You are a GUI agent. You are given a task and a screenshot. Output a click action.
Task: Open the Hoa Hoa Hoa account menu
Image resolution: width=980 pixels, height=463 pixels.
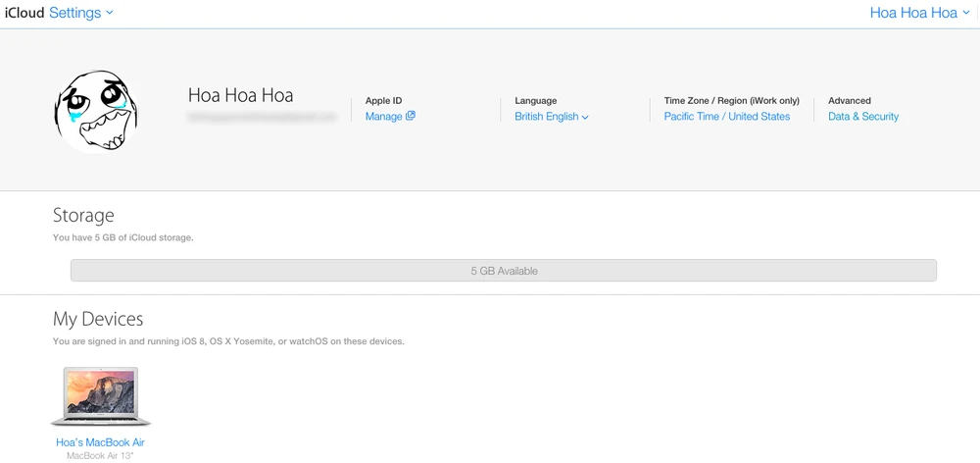(x=913, y=13)
